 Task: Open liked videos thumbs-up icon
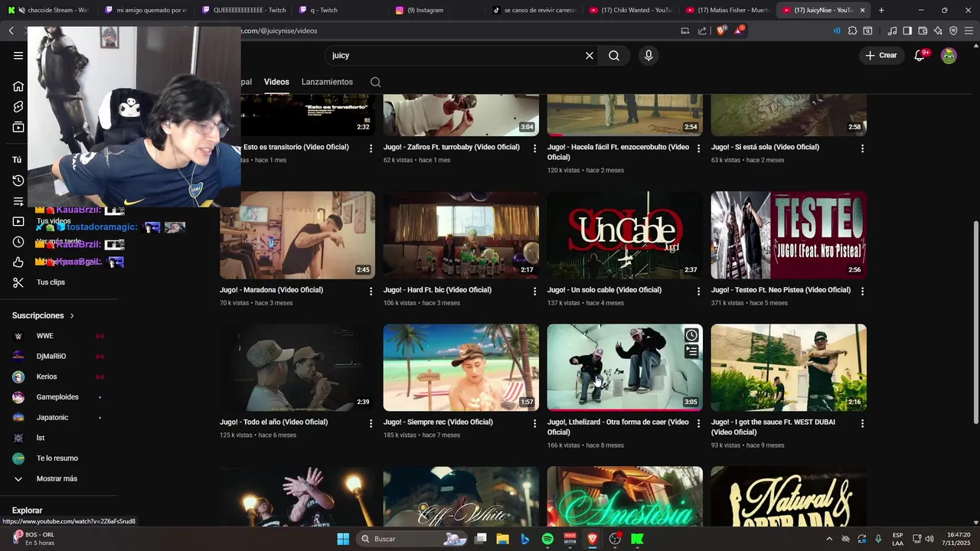(x=18, y=262)
